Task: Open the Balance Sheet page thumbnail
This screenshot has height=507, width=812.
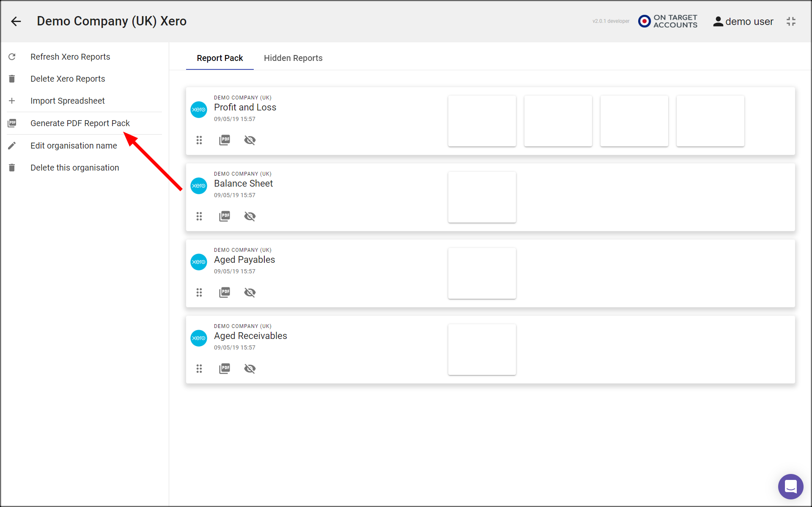Action: 482,197
